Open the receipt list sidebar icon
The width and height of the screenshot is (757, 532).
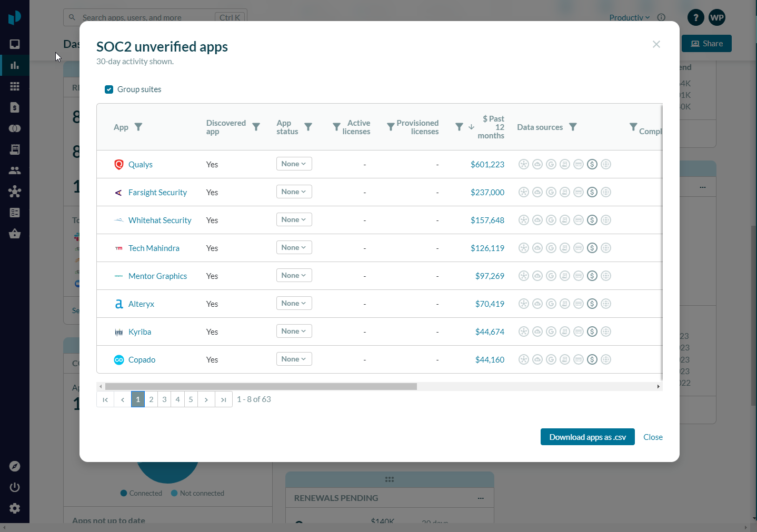[x=15, y=149]
